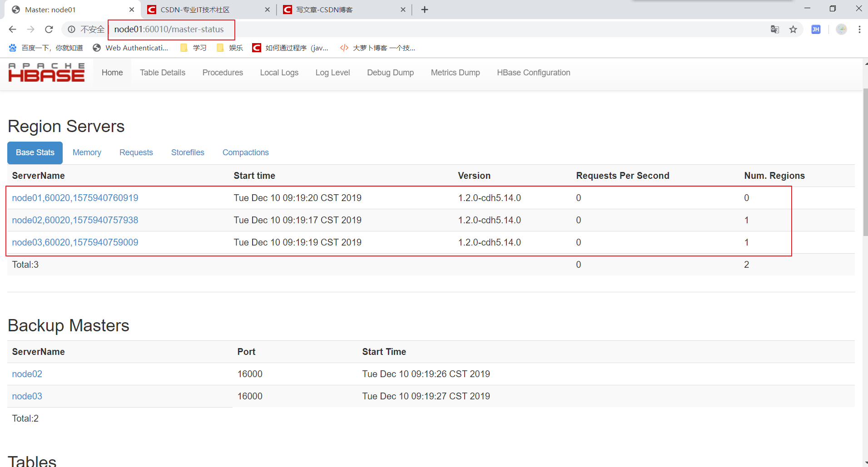
Task: Open the Chrome three-dot menu
Action: [859, 29]
